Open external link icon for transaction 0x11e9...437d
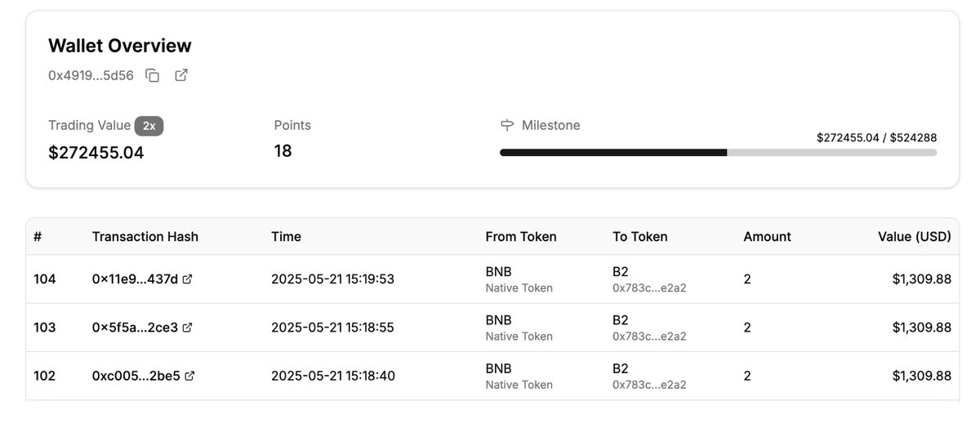Image resolution: width=980 pixels, height=428 pixels. 187,279
